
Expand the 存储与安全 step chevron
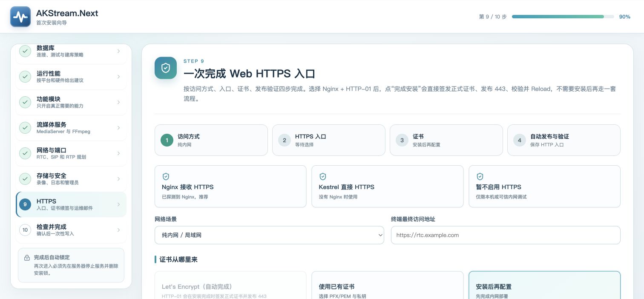[x=118, y=179]
